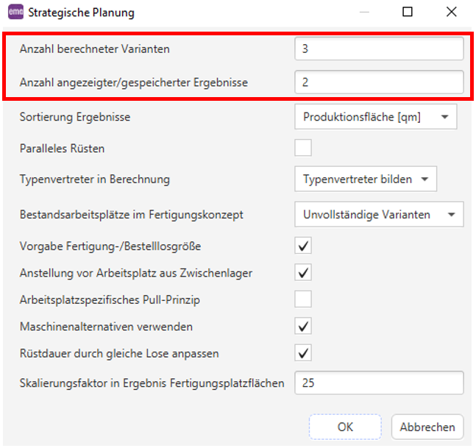This screenshot has width=476, height=448.
Task: Click the Anzahl berechneter Varianten field
Action: tap(379, 49)
